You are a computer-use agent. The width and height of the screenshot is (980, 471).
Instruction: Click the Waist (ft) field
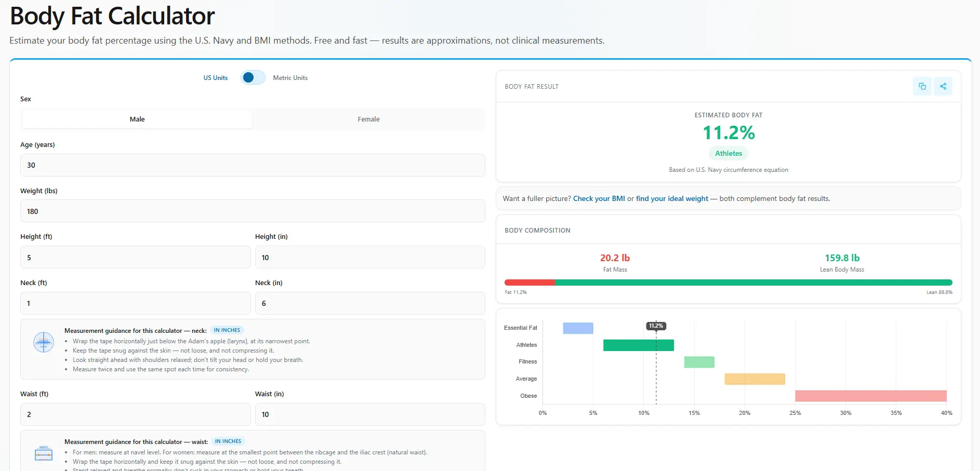[x=136, y=414]
